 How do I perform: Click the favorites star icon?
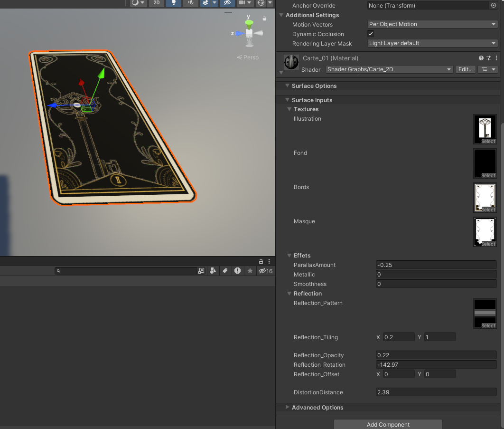(x=250, y=271)
